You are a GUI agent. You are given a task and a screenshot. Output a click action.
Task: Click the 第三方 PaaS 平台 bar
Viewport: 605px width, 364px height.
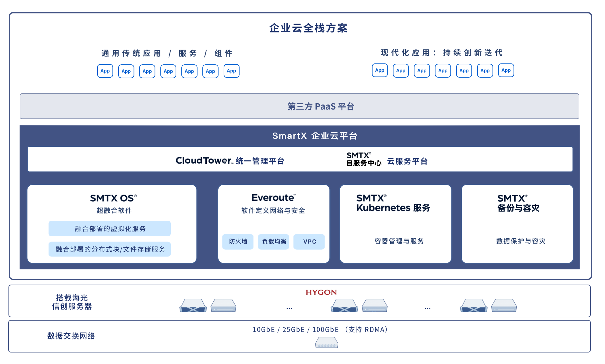tap(299, 106)
